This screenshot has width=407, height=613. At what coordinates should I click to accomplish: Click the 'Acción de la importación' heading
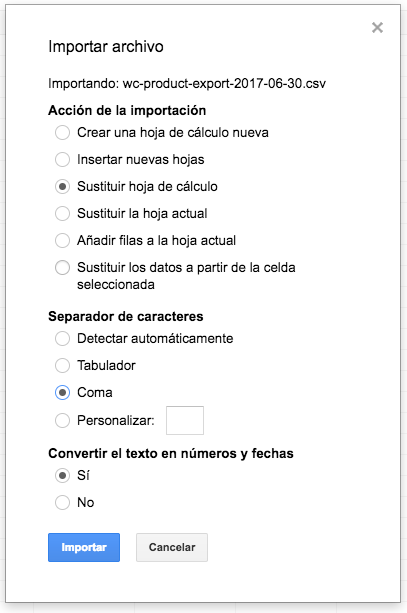[127, 110]
